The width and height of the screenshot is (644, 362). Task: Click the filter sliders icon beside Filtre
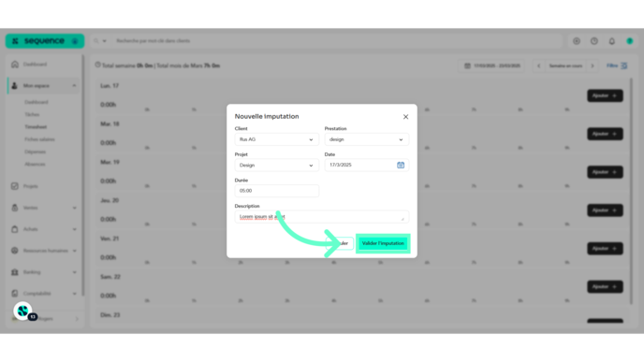(x=623, y=65)
